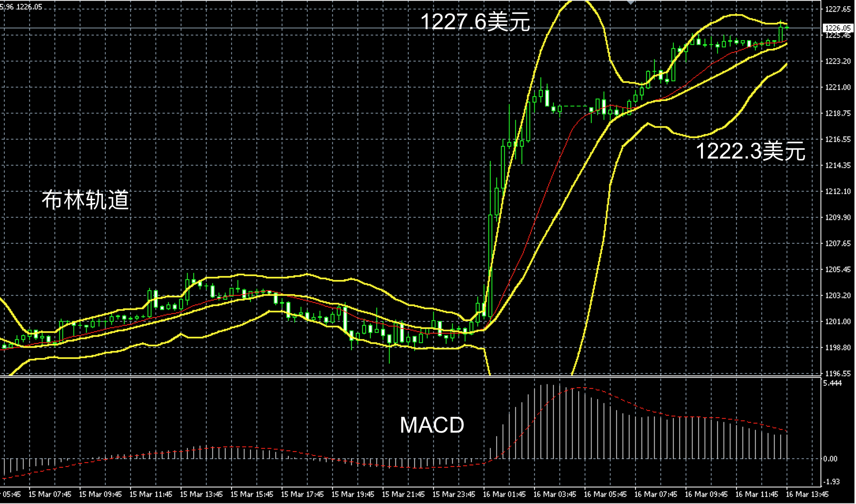Viewport: 856px width, 504px height.
Task: Click the 1201.00 price scale label
Action: [837, 321]
